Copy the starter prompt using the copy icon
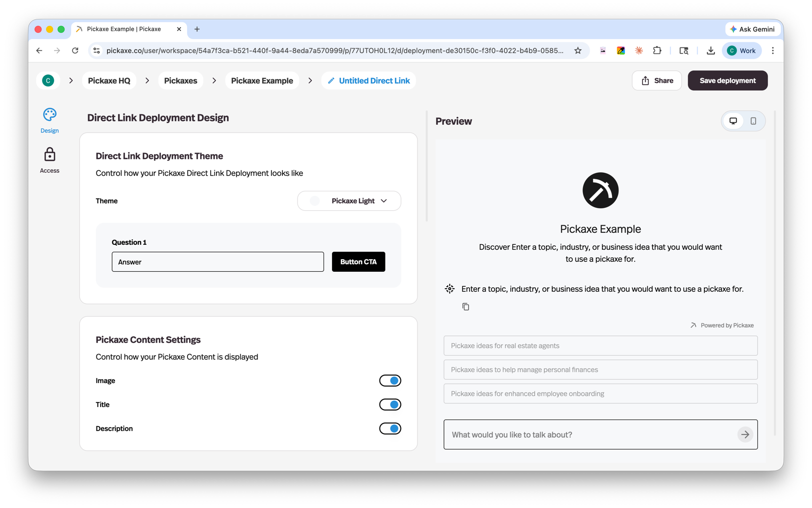Screen dimensions: 812x508 point(465,306)
